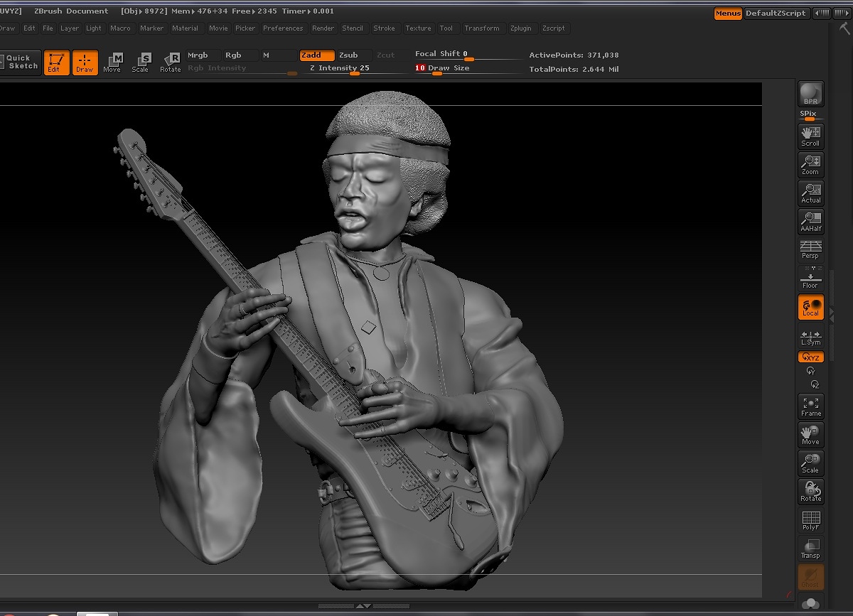Click previous UI layout arrow button
The width and height of the screenshot is (853, 616).
pos(821,13)
